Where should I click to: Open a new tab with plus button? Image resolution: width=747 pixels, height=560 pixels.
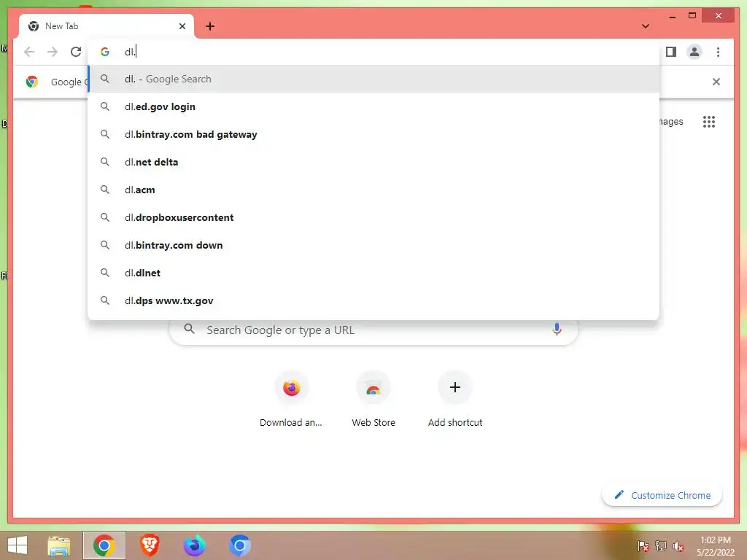point(210,26)
